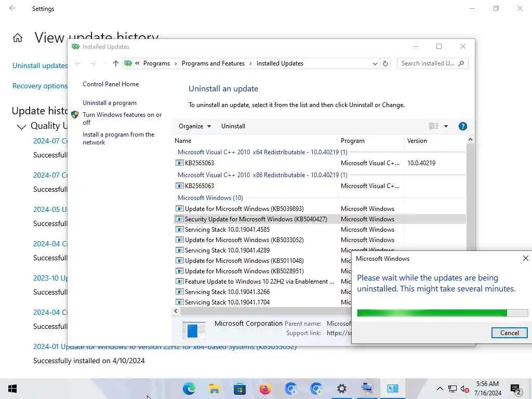Close the Microsoft Windows uninstall dialog

pos(526,259)
